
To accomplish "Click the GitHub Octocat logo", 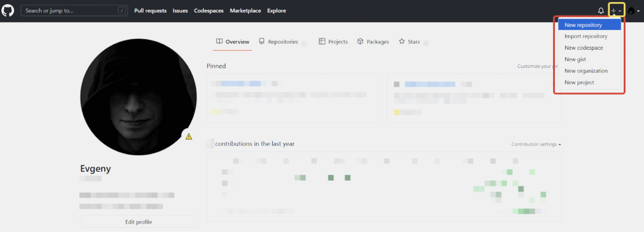I will (x=8, y=10).
